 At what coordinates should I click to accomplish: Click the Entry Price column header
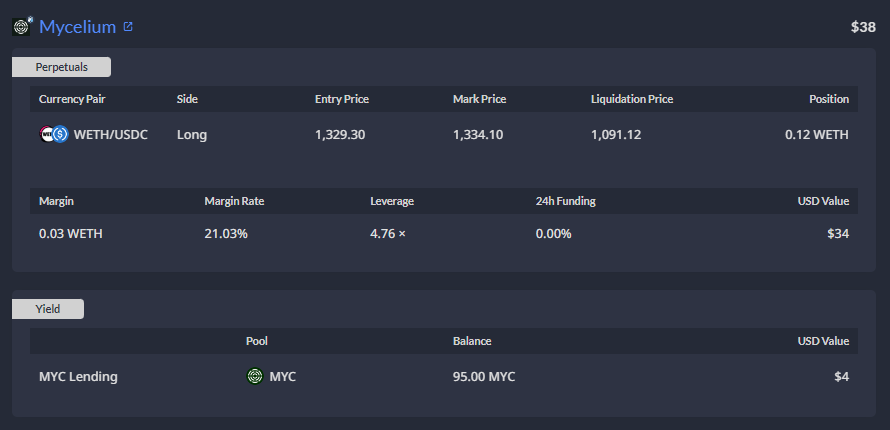(x=342, y=99)
